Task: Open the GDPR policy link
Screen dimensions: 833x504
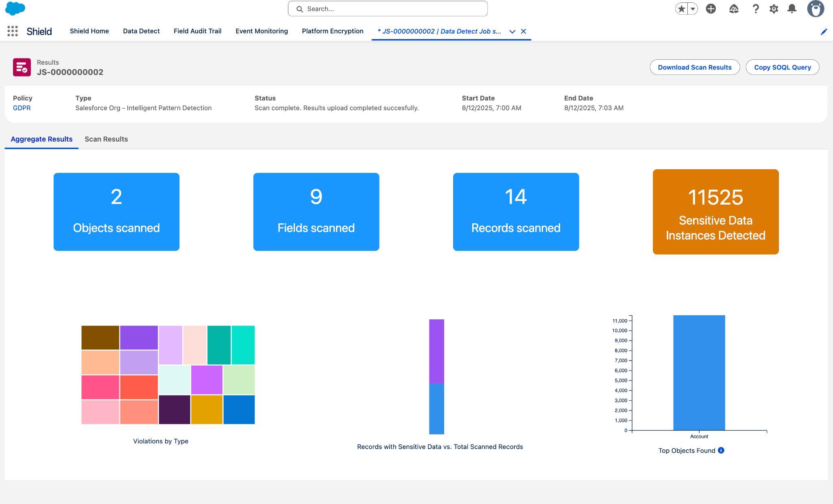Action: pyautogui.click(x=22, y=108)
